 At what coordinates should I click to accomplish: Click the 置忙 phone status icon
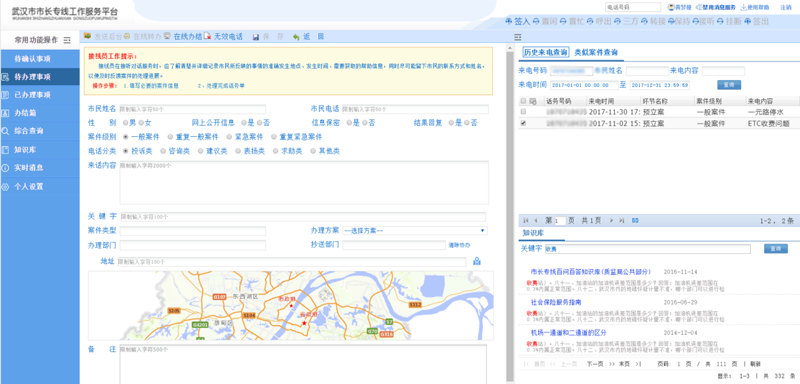click(562, 21)
